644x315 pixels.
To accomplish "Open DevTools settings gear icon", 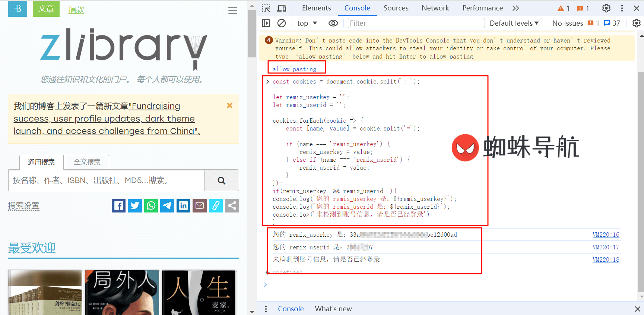I will tap(606, 8).
